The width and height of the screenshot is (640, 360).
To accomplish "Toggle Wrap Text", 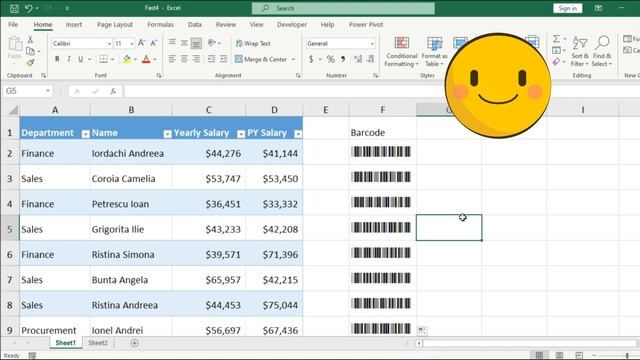I will pos(253,43).
